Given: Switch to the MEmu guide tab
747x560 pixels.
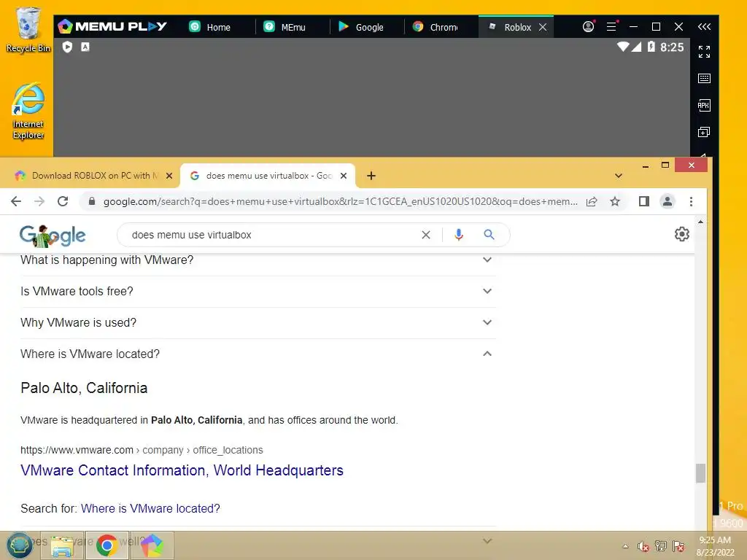Looking at the screenshot, I should [285, 27].
